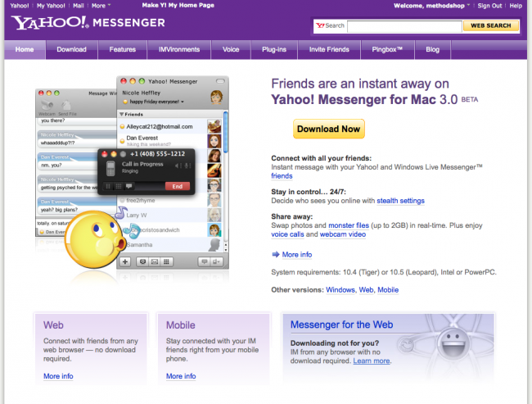Screen dimensions: 532x404
Task: Click the Download Now button
Action: pyautogui.click(x=328, y=129)
